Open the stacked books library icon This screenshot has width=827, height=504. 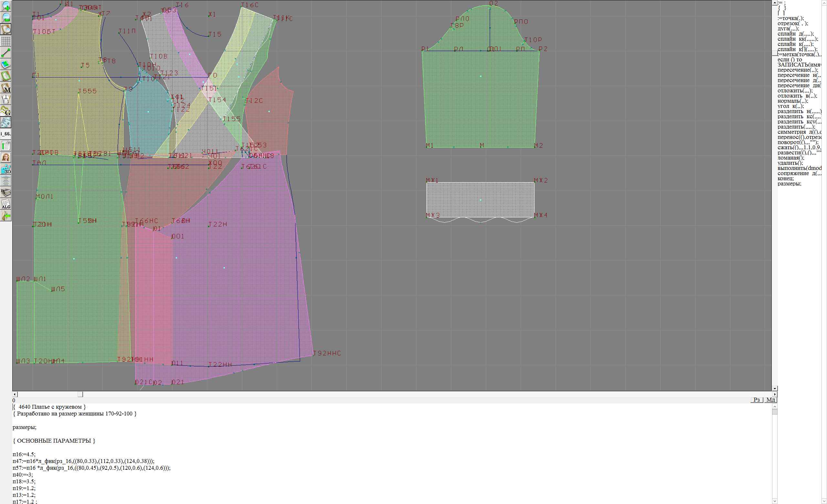coord(6,192)
